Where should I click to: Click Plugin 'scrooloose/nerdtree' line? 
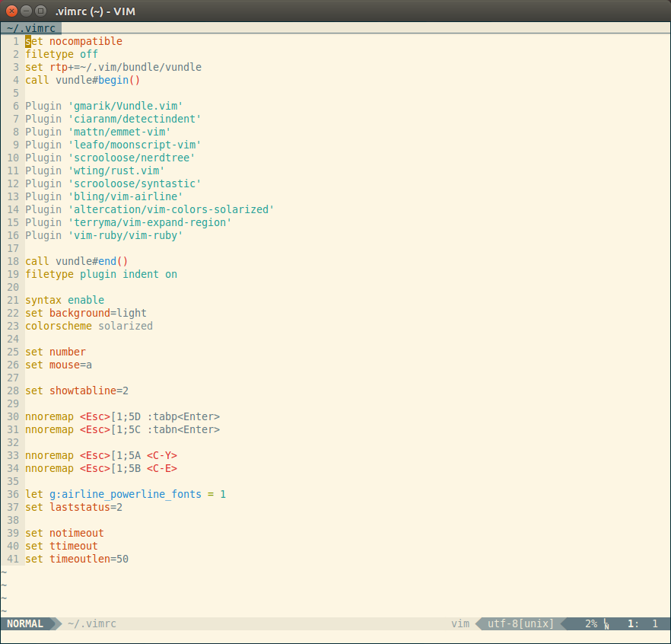coord(110,158)
